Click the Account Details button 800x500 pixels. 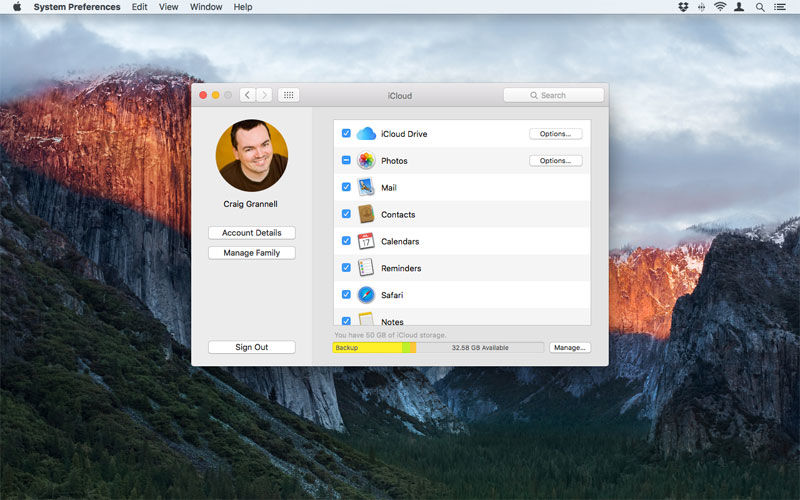pos(252,233)
